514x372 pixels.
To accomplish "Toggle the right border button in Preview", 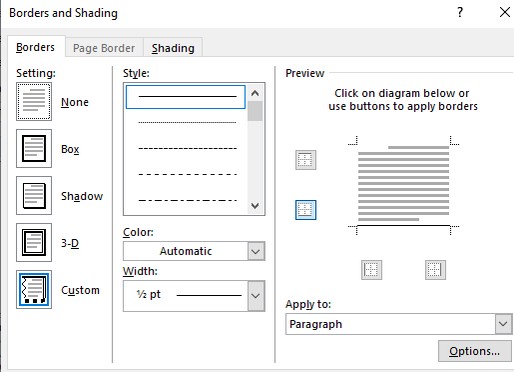I will (x=435, y=270).
